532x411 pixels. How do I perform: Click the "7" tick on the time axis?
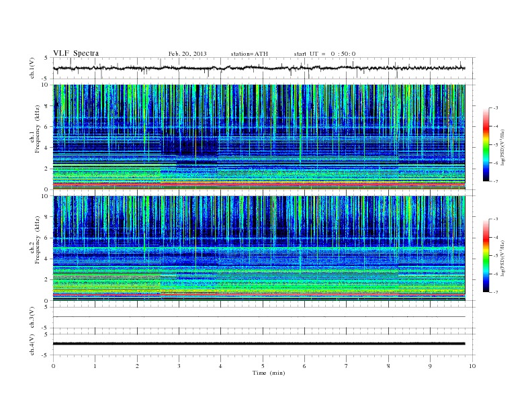[x=347, y=366]
